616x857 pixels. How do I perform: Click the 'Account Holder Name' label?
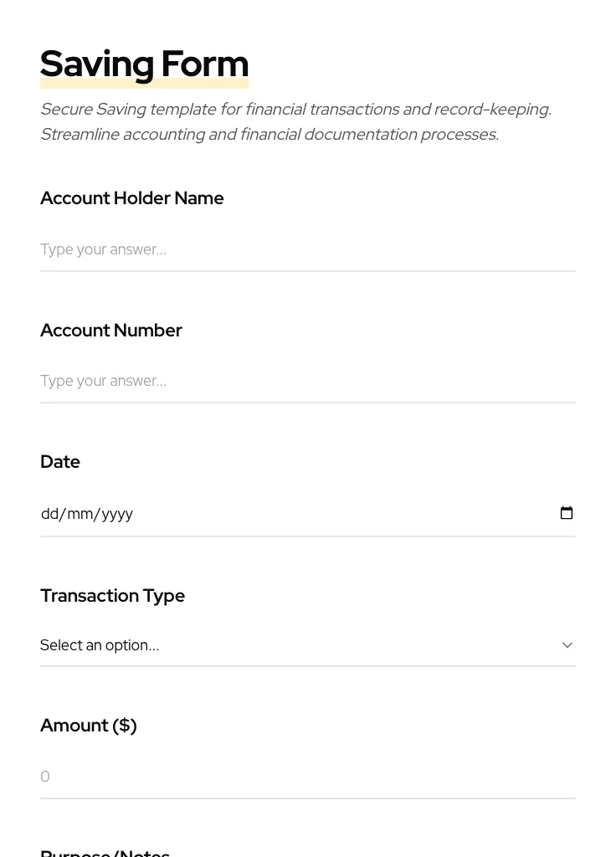tap(132, 198)
